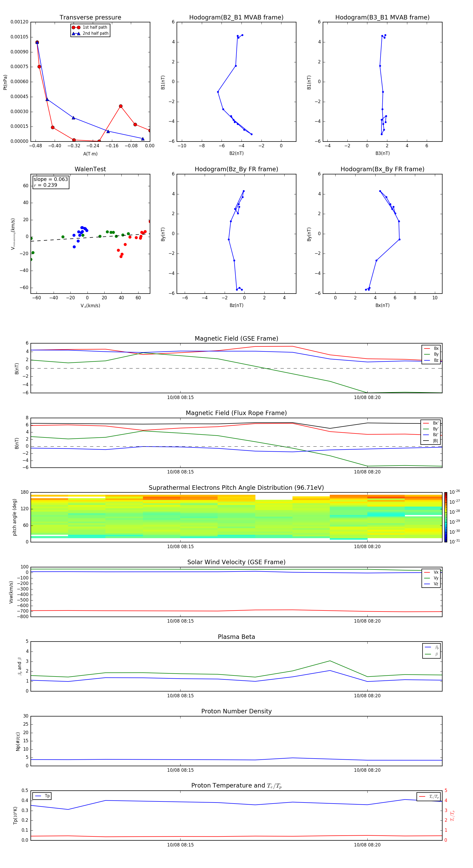
Task: Select the "Hodogram(Bz_By FR frame)" title
Action: tap(236, 169)
